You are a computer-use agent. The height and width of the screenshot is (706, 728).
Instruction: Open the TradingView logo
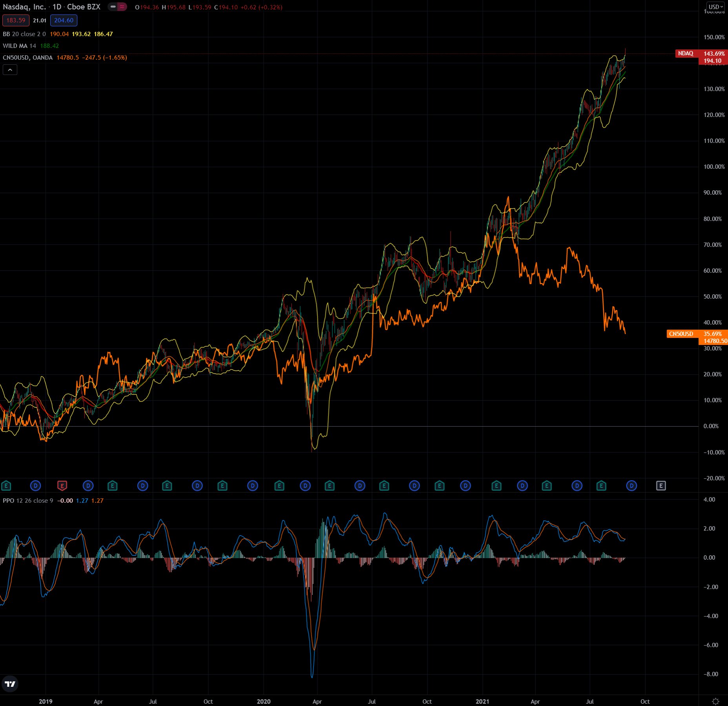pos(10,684)
